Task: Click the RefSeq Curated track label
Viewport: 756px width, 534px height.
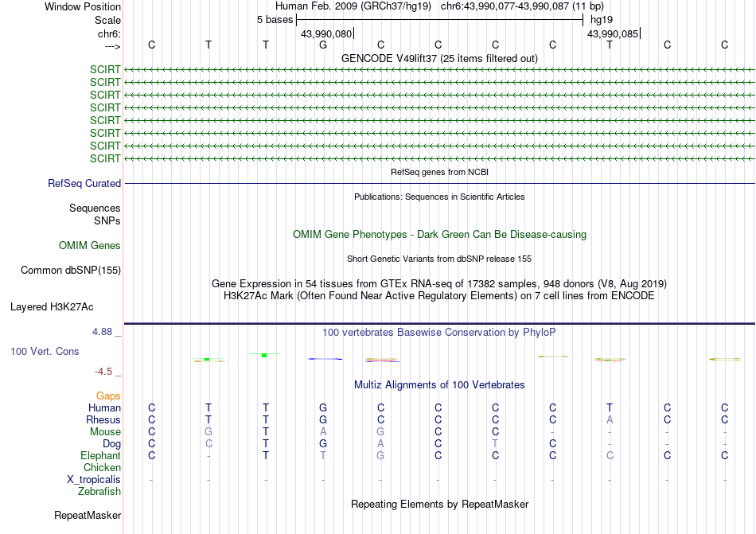Action: (x=84, y=183)
